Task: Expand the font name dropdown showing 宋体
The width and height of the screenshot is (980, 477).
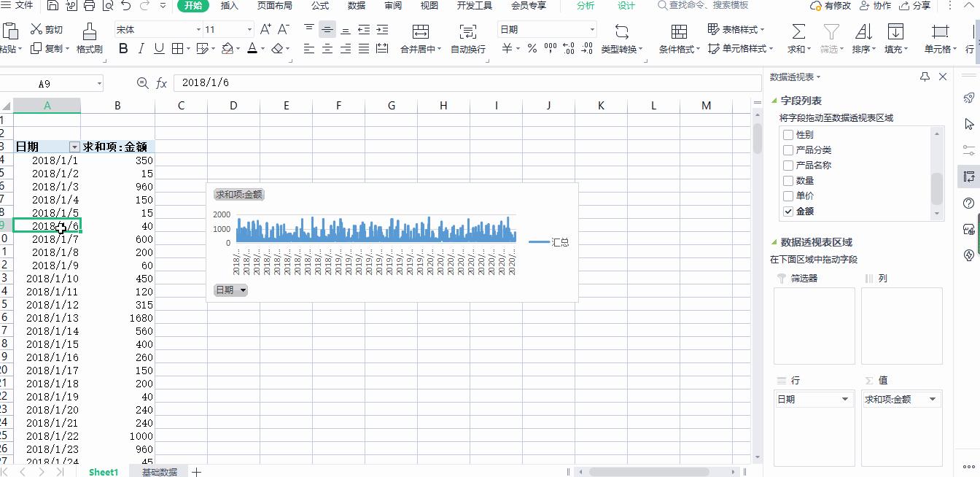Action: (198, 30)
